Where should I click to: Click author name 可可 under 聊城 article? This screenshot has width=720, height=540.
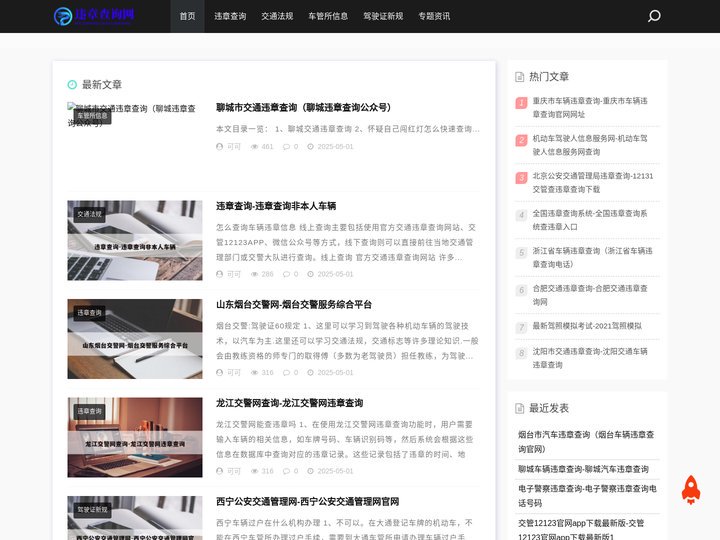point(234,146)
